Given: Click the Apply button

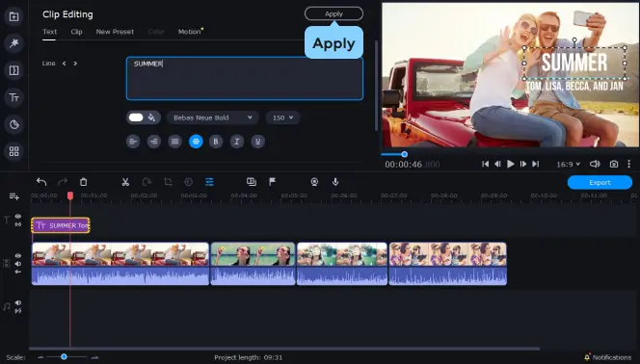Looking at the screenshot, I should click(x=333, y=13).
